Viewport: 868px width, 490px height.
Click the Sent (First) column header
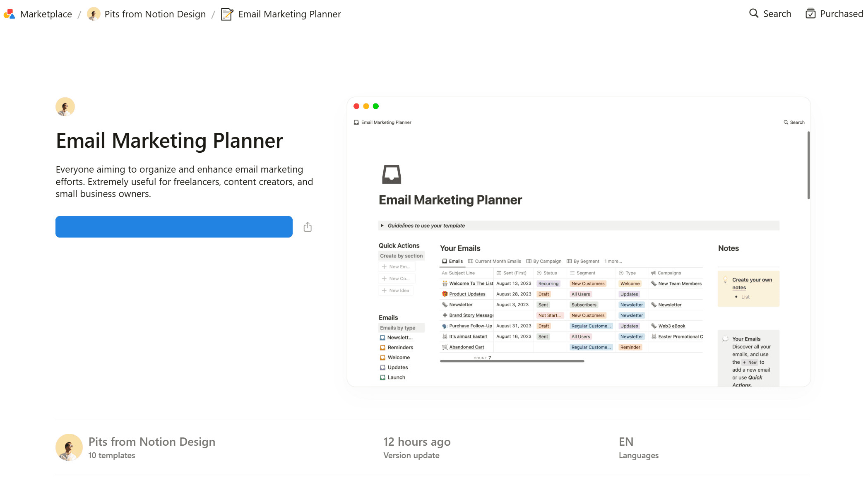tap(513, 273)
